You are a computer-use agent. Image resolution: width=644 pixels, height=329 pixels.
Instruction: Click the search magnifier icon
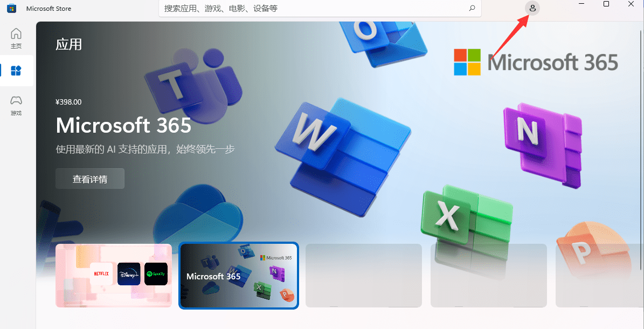coord(472,8)
